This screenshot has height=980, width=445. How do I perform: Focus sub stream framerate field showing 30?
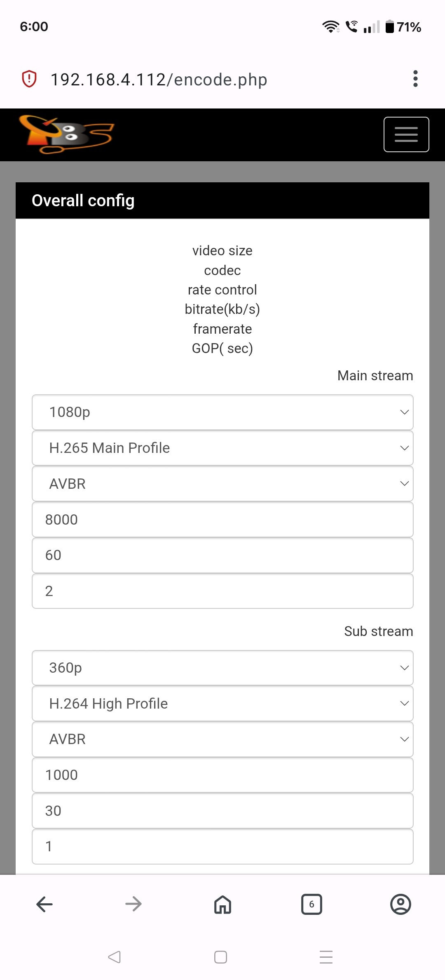(222, 810)
